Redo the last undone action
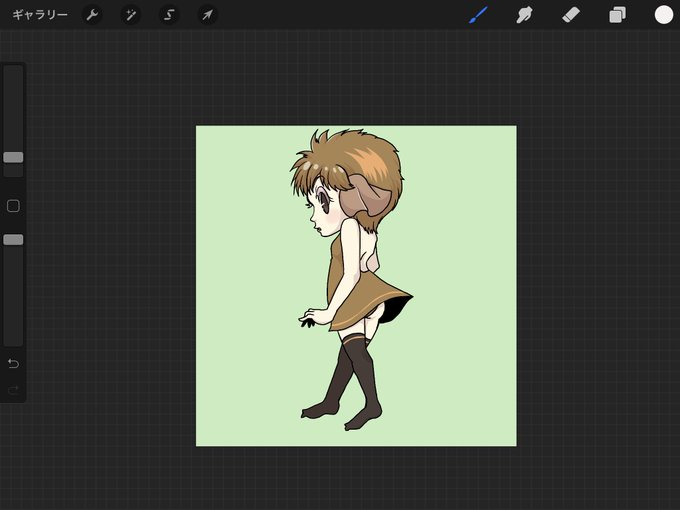This screenshot has height=510, width=680. (13, 390)
